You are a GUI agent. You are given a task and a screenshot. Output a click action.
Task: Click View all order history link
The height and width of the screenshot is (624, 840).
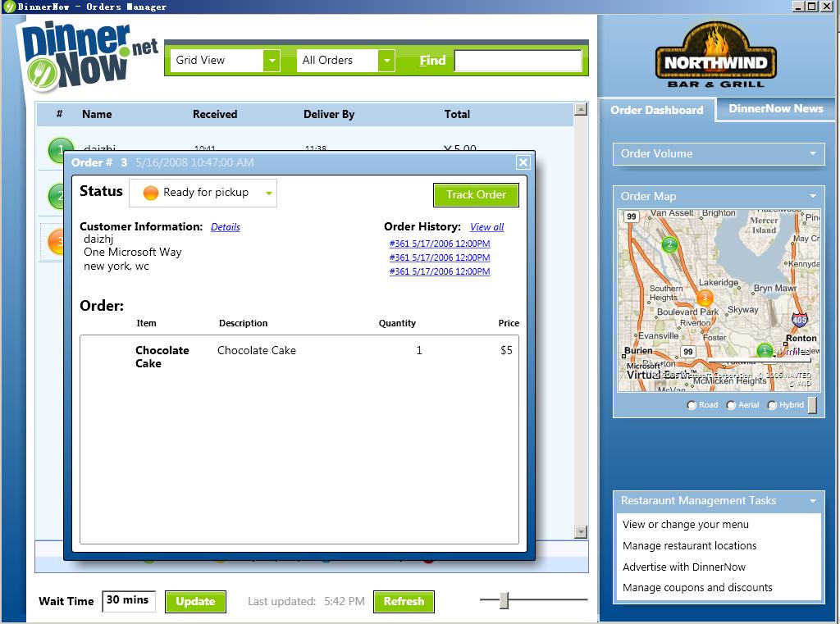pyautogui.click(x=487, y=227)
